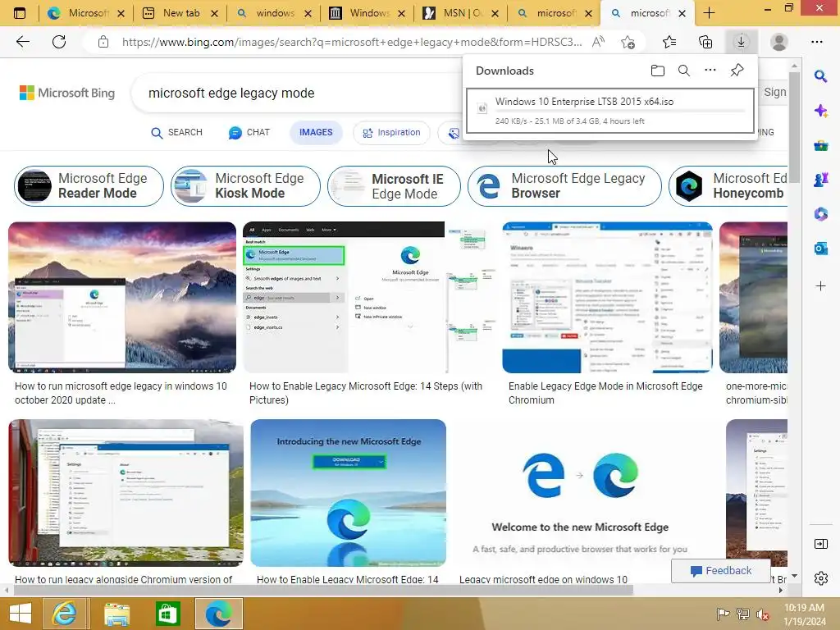Add a sidebar app with plus icon

pyautogui.click(x=820, y=286)
